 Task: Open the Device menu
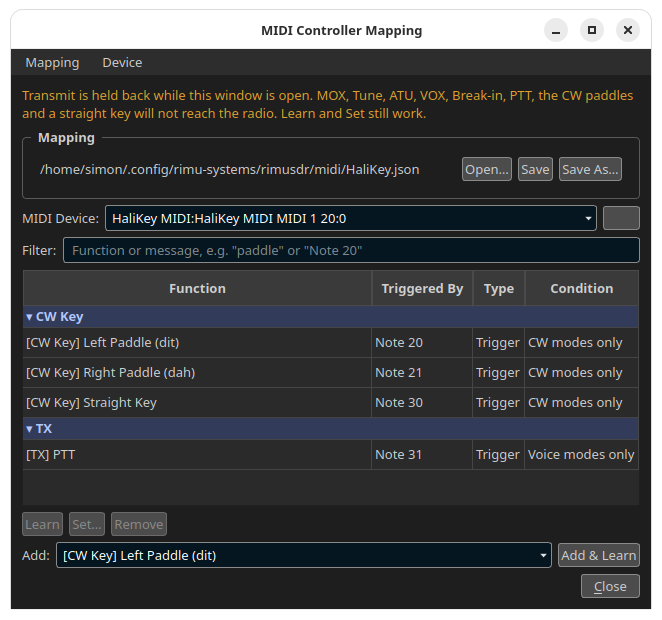click(x=122, y=62)
